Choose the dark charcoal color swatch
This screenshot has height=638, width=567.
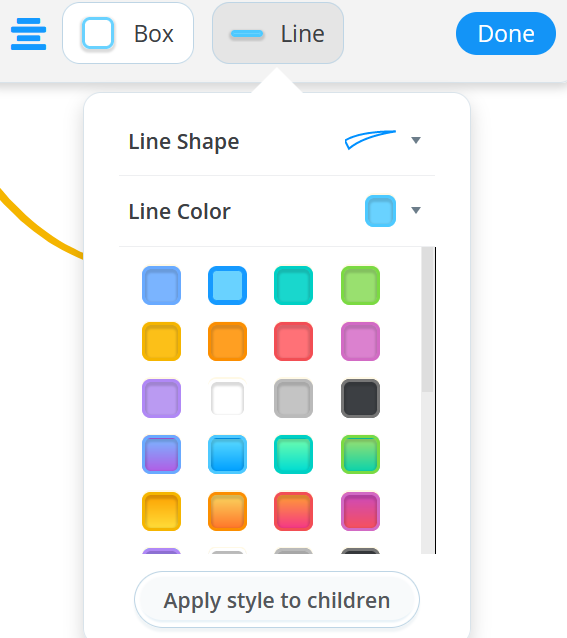(360, 398)
